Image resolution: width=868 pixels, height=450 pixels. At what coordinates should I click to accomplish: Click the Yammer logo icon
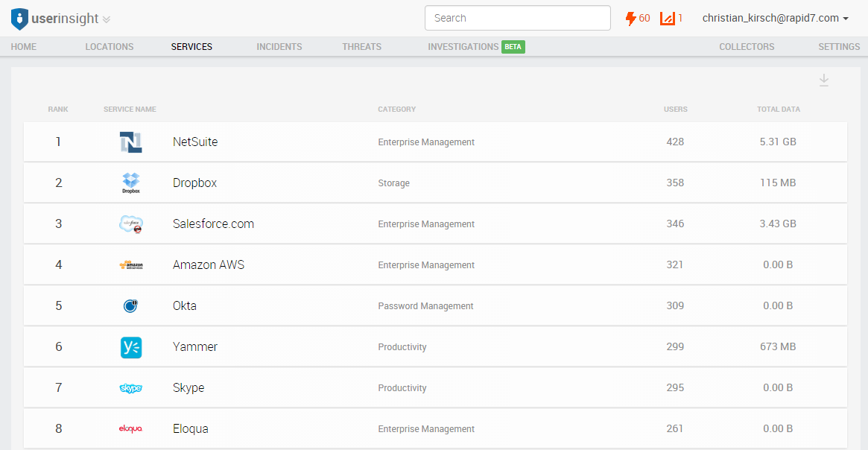[x=131, y=347]
